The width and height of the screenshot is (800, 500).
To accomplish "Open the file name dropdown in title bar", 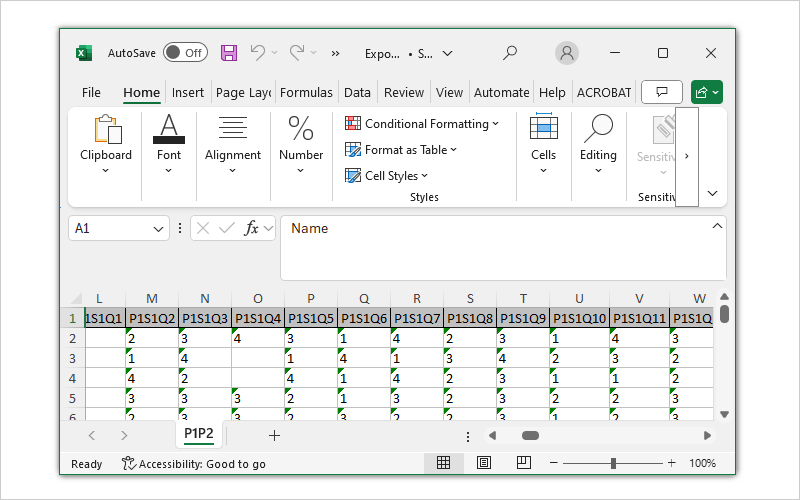I will (x=447, y=53).
